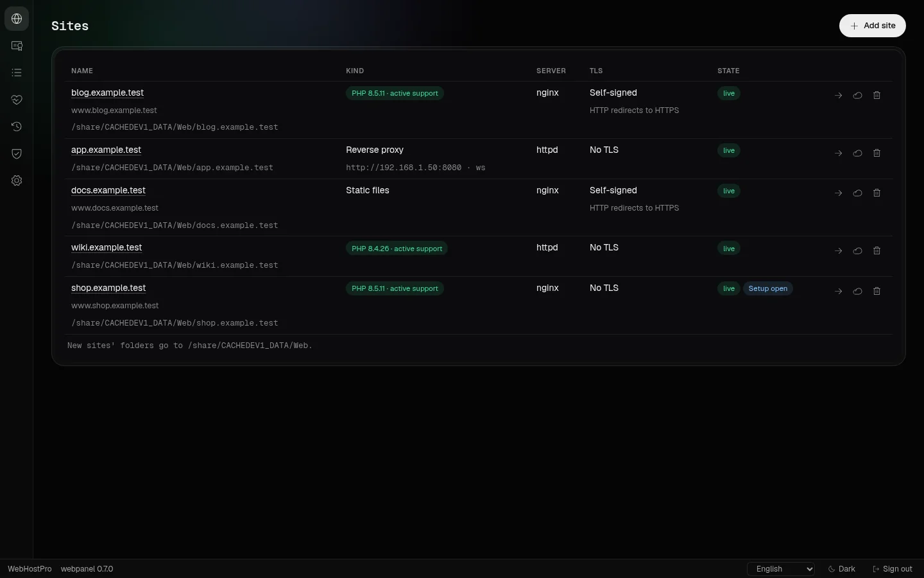Click the cloud icon for docs.example.test
924x578 pixels.
tap(857, 193)
